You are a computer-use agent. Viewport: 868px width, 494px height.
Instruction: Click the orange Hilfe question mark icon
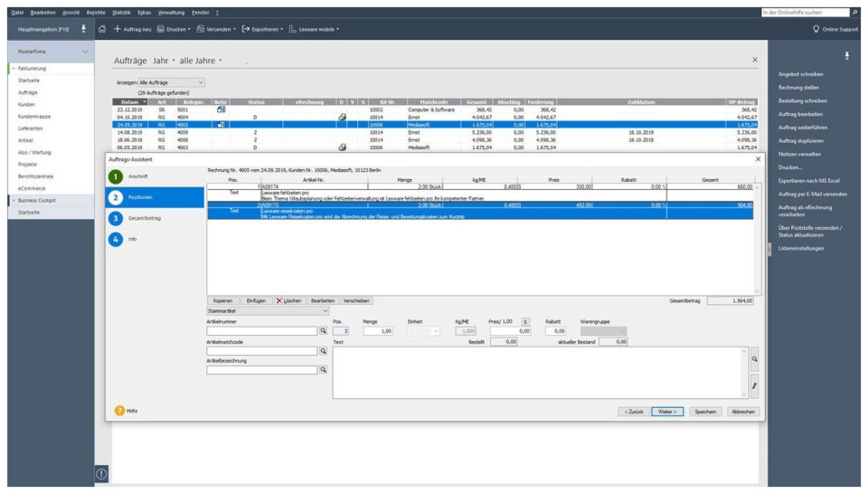click(119, 411)
